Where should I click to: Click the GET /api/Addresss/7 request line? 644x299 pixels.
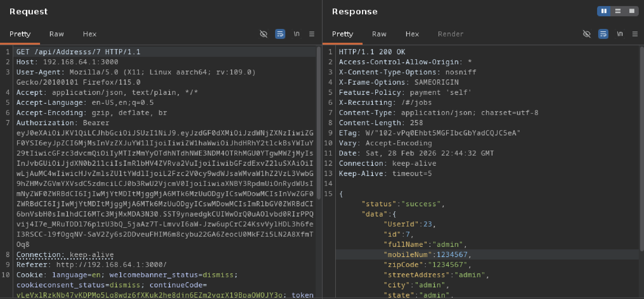pyautogui.click(x=78, y=52)
